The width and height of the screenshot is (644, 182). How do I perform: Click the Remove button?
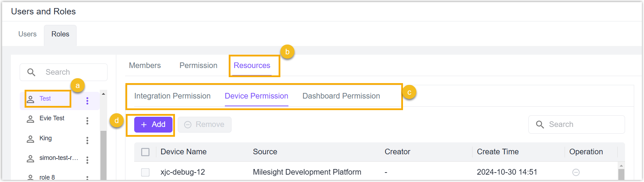pyautogui.click(x=204, y=124)
